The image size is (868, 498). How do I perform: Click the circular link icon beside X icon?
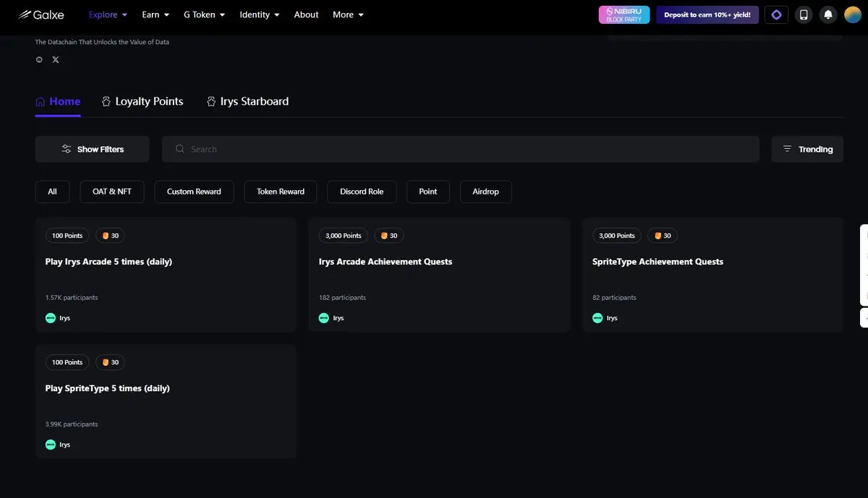click(39, 59)
